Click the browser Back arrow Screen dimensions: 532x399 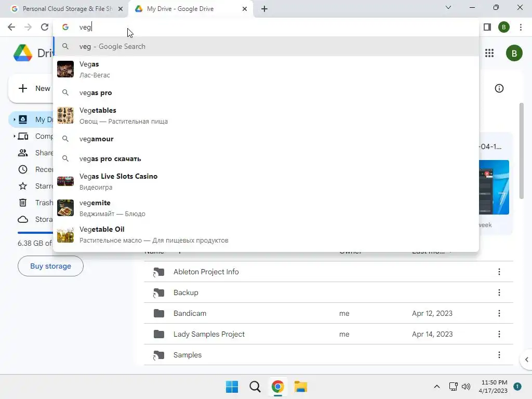click(x=11, y=27)
